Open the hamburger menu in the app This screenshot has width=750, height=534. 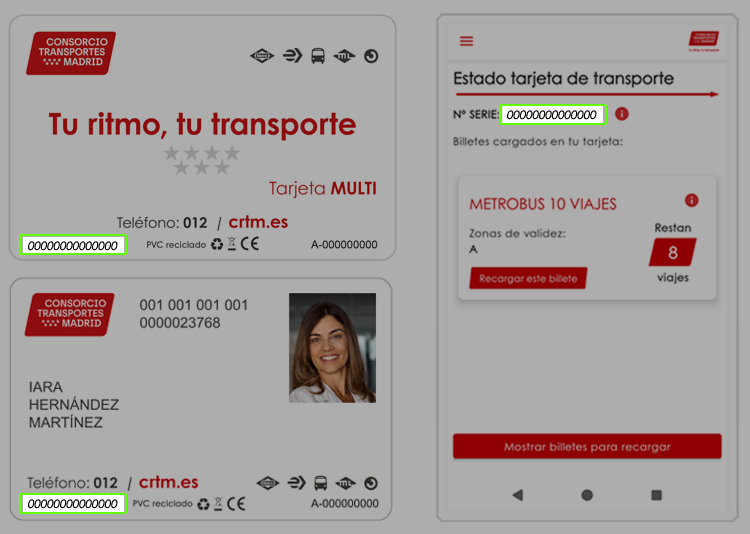(466, 41)
